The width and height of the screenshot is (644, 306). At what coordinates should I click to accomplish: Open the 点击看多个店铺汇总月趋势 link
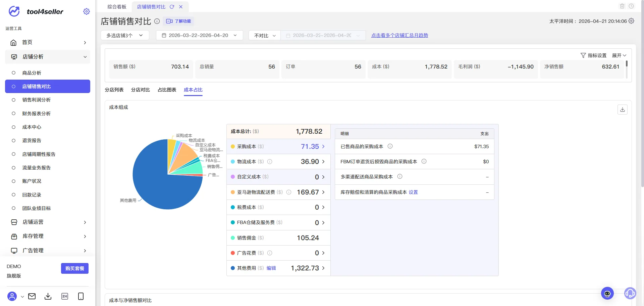tap(399, 35)
